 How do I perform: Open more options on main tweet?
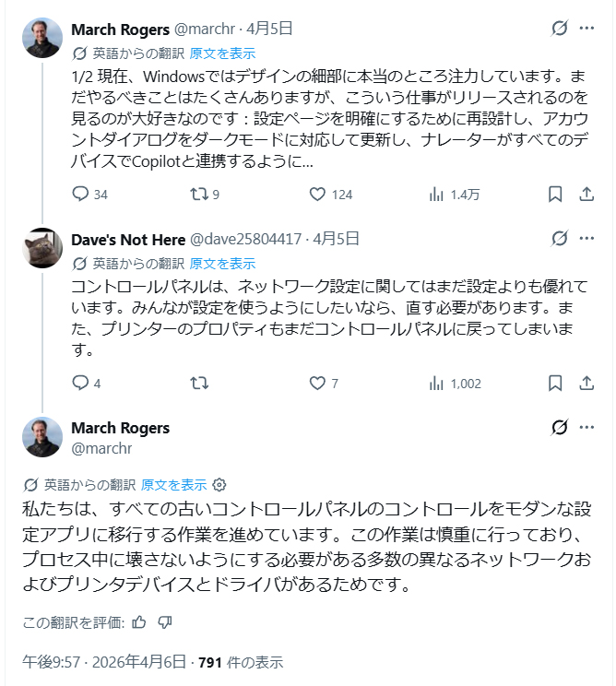pos(586,427)
